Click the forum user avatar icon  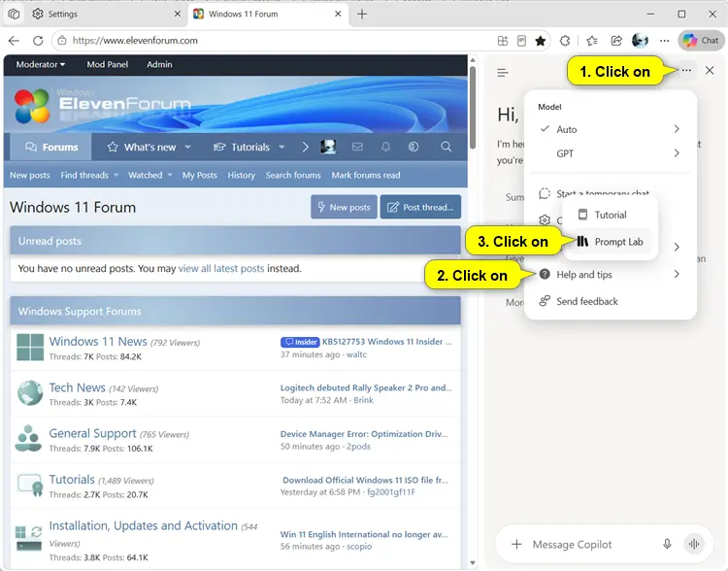[x=328, y=147]
